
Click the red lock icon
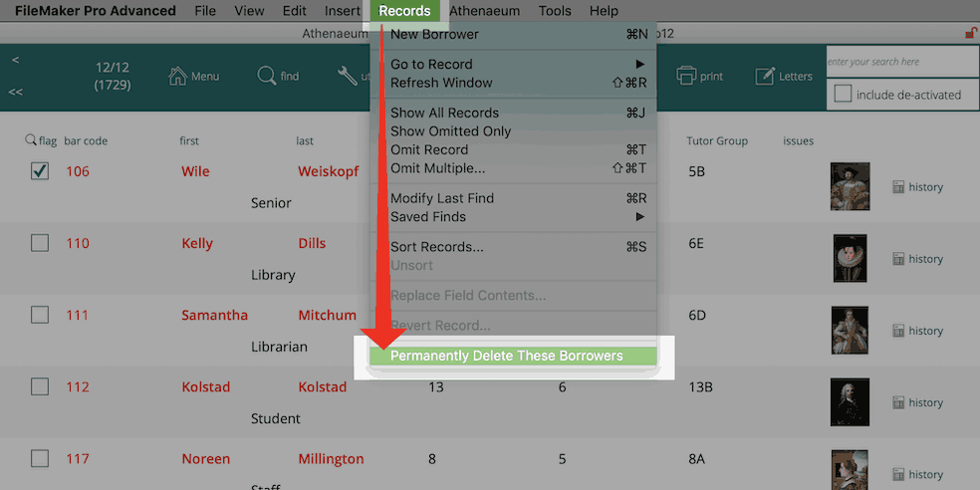[971, 33]
